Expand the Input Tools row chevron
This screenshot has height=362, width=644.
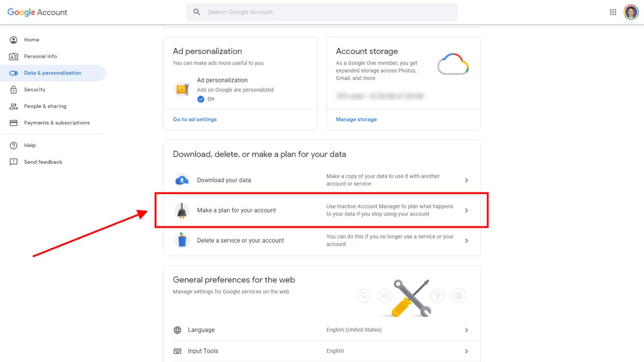point(466,351)
